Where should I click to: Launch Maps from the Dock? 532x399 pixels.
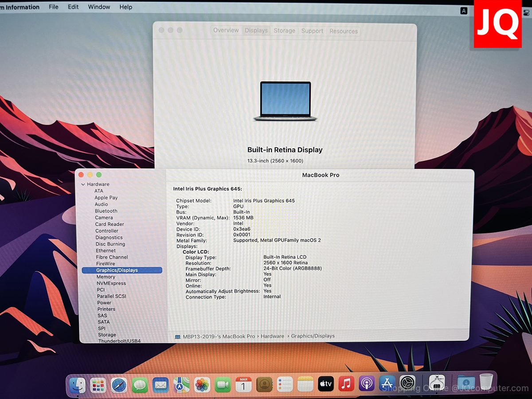[x=181, y=385]
